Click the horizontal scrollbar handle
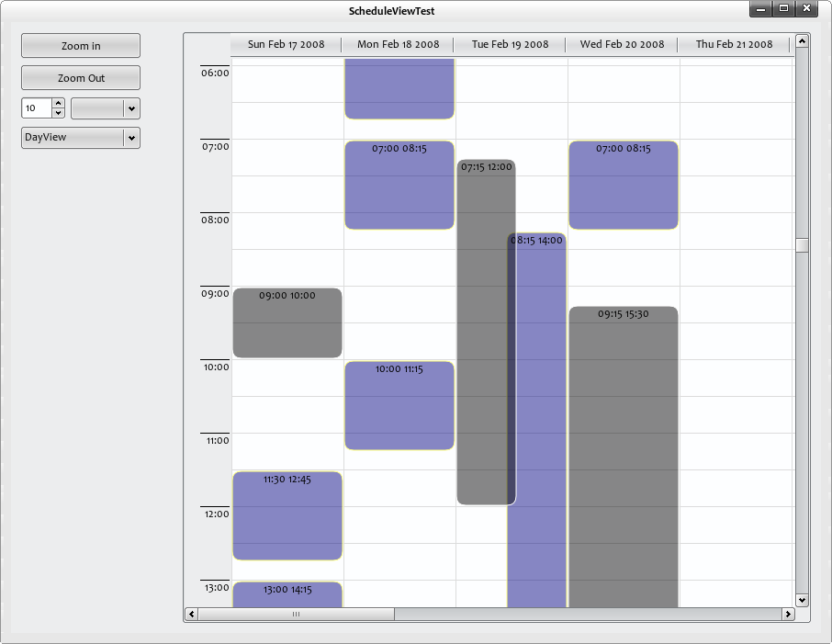The height and width of the screenshot is (644, 832). point(296,615)
